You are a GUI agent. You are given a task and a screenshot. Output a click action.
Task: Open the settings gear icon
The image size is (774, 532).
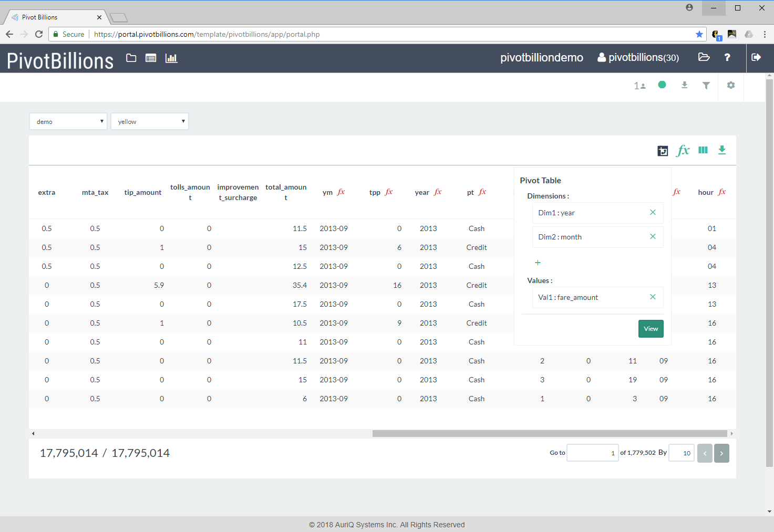click(731, 85)
